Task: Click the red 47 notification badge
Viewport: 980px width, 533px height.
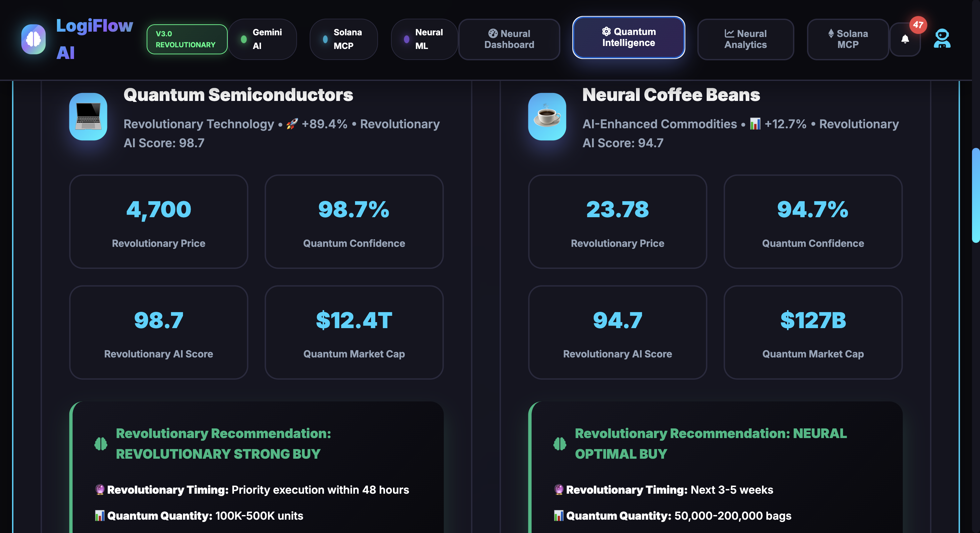Action: 918,25
